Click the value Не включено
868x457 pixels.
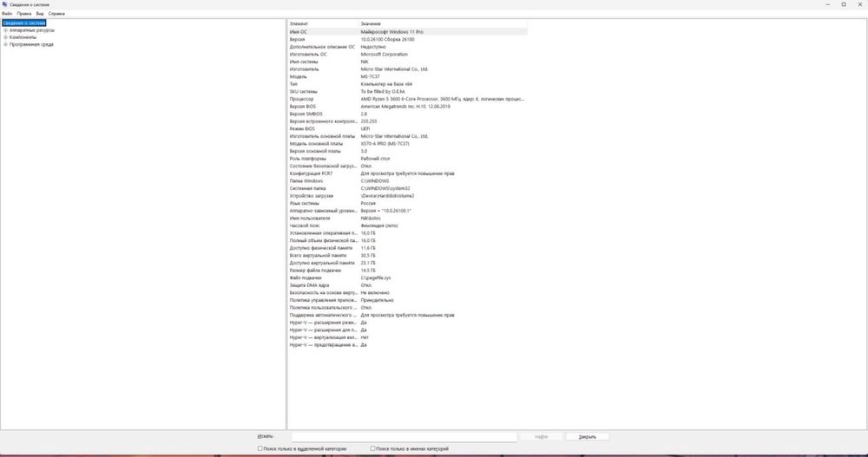pyautogui.click(x=375, y=293)
